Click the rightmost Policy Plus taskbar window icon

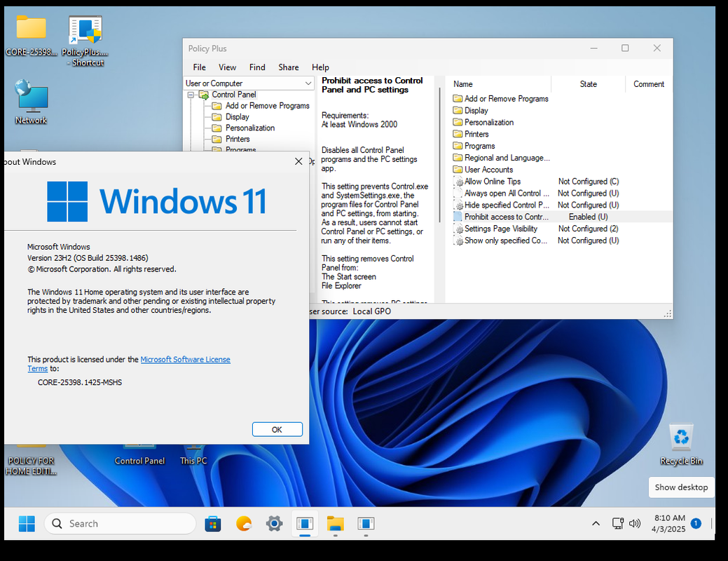pos(366,524)
